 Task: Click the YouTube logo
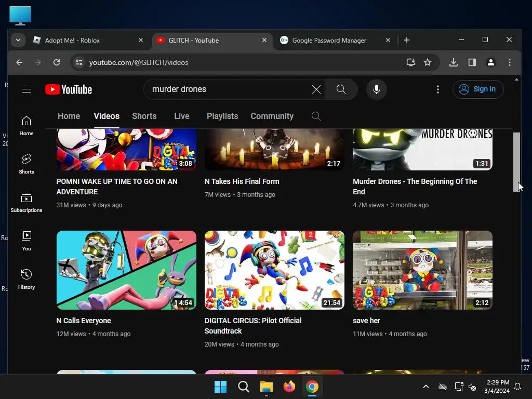[69, 89]
